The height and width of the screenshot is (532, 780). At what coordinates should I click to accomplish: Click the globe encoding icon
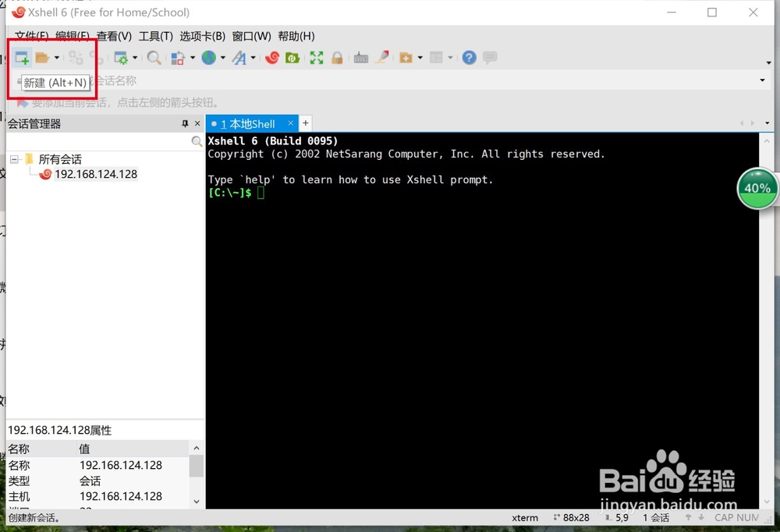coord(208,58)
